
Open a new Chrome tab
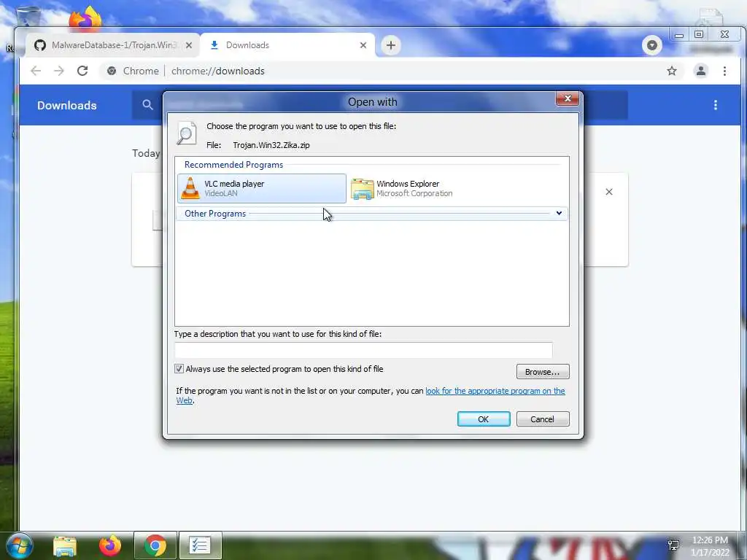coord(391,45)
